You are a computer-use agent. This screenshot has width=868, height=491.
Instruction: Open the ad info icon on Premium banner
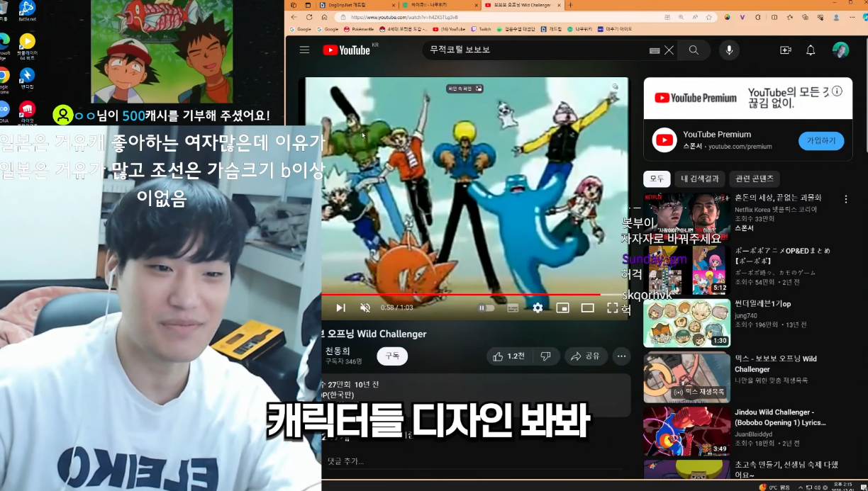pyautogui.click(x=838, y=91)
